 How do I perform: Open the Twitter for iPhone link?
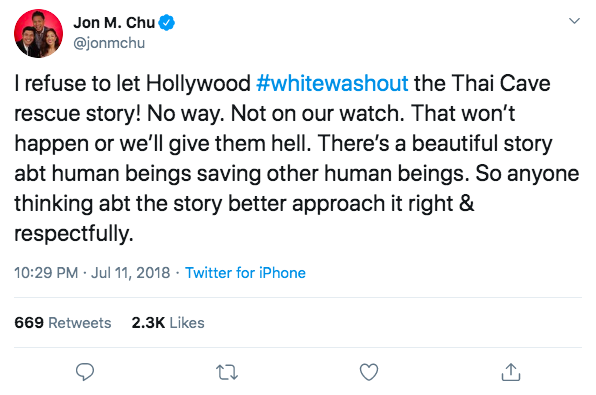[x=245, y=273]
